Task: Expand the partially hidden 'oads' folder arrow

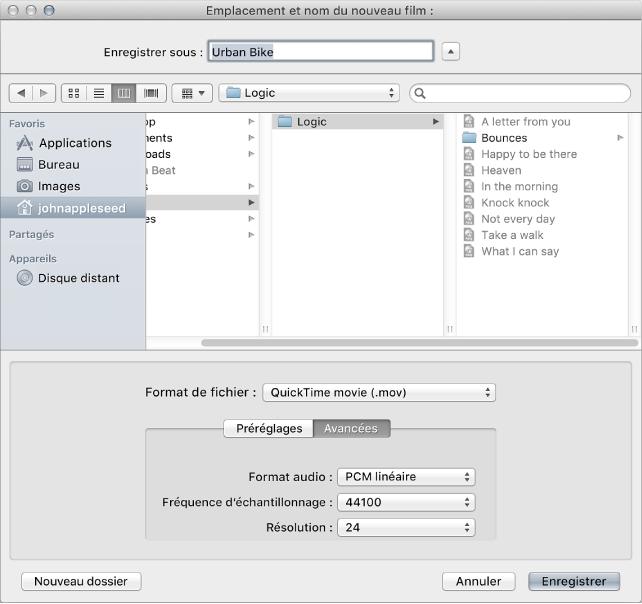Action: tap(251, 154)
